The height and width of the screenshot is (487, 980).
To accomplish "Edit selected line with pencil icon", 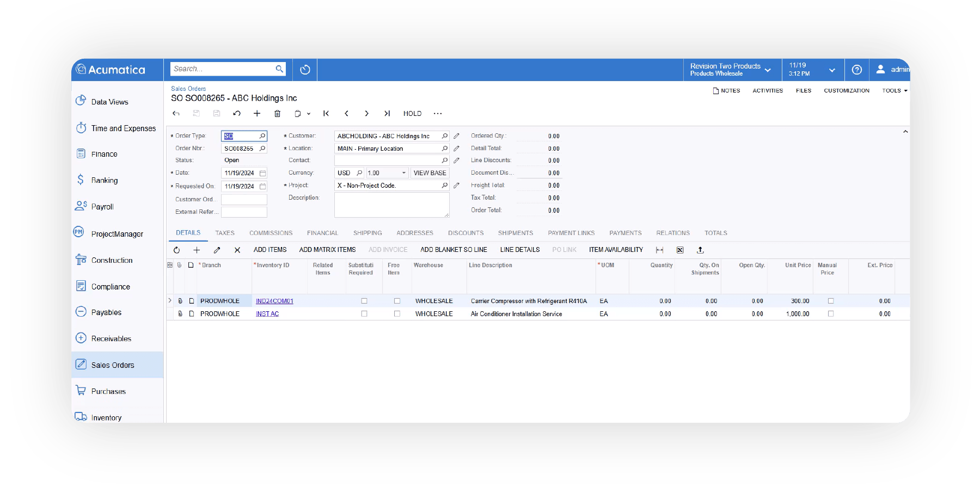I will click(x=217, y=250).
